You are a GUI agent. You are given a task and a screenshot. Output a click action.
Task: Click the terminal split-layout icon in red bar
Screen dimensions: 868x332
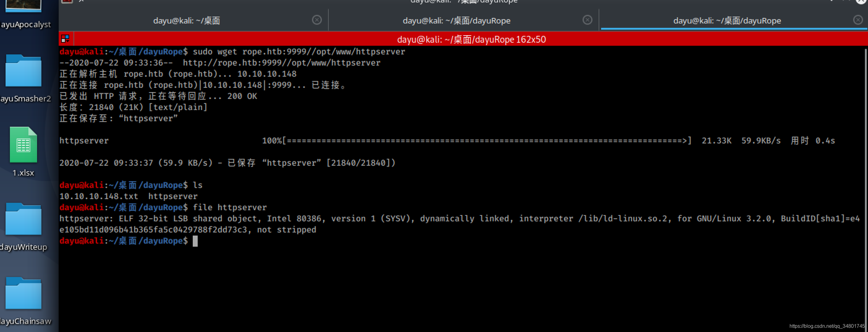(65, 39)
